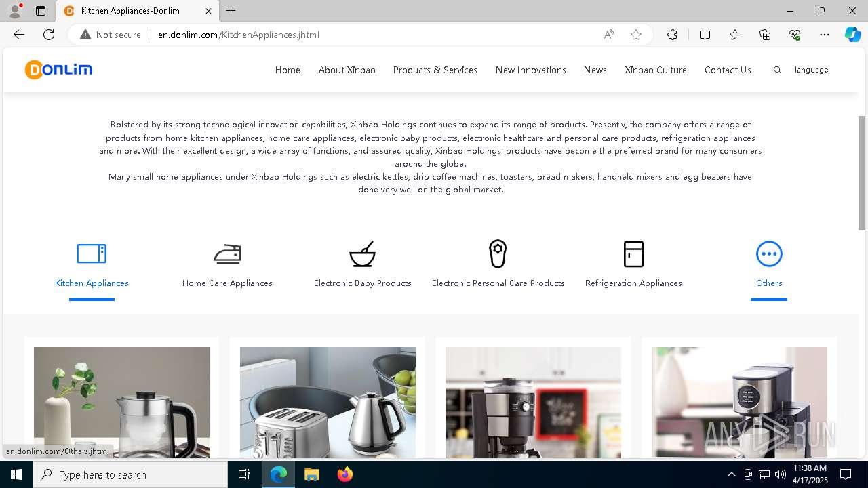Open the Contact Us menu item
868x488 pixels.
(x=728, y=70)
